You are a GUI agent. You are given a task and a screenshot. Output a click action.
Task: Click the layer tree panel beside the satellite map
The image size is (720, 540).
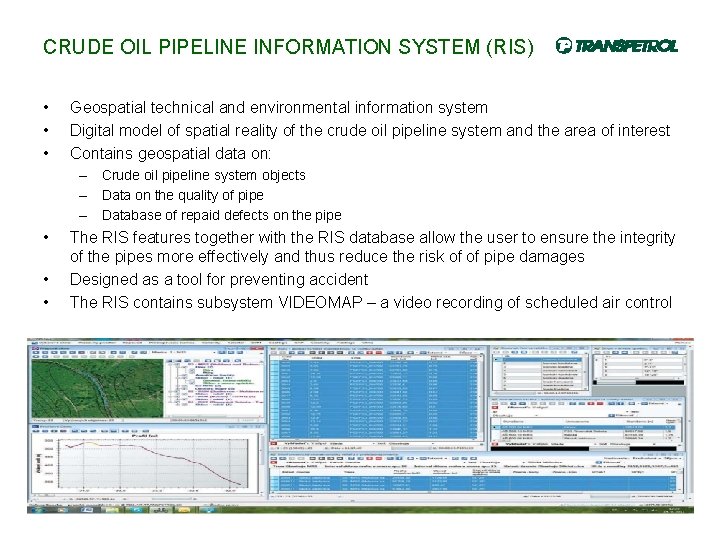tap(215, 388)
